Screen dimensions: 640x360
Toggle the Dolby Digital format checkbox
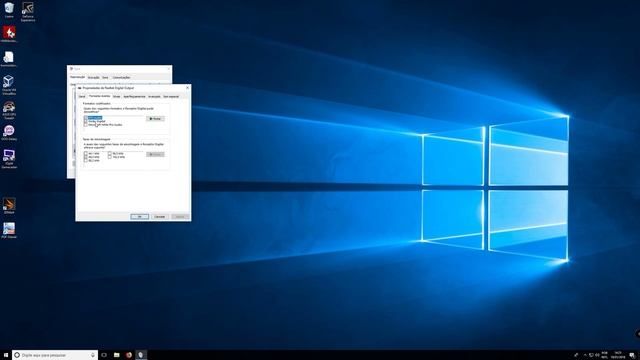coord(86,121)
